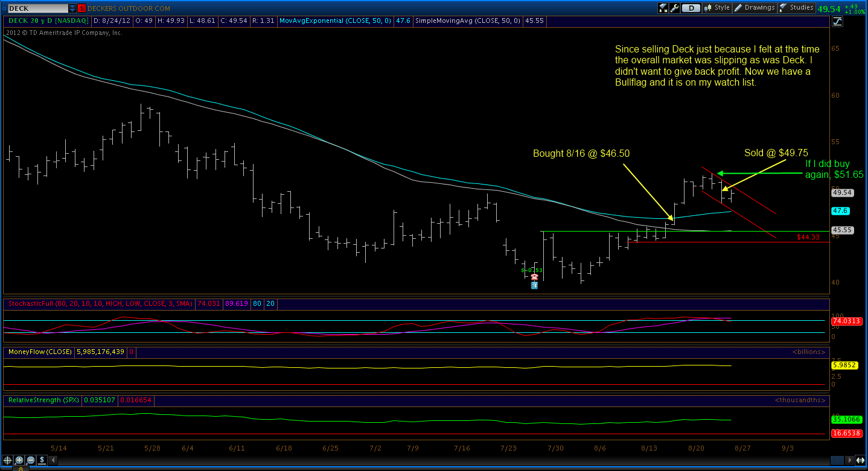Open the Studies menu

796,8
